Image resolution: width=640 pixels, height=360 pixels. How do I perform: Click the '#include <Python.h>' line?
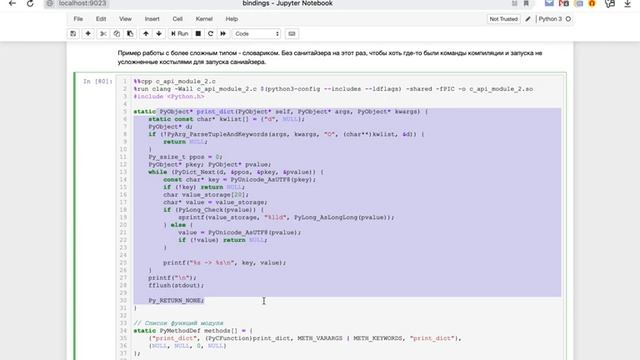point(169,96)
